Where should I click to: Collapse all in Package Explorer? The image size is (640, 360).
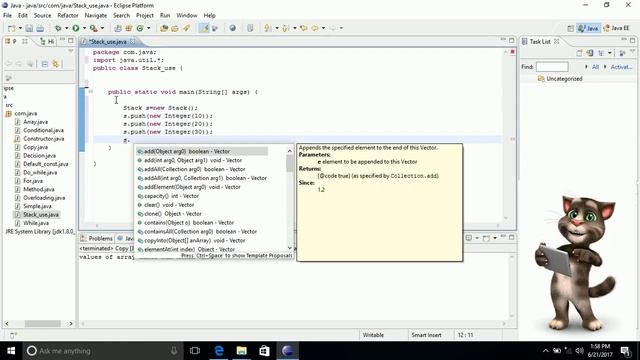[x=45, y=64]
